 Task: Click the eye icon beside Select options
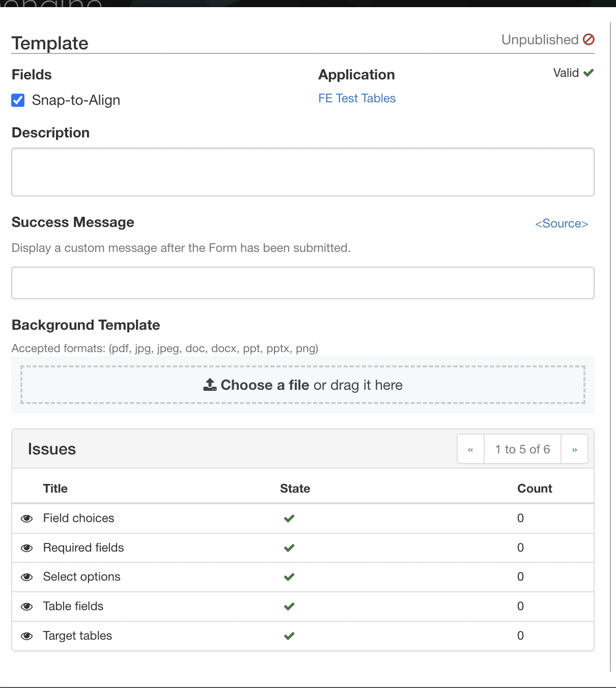tap(27, 577)
